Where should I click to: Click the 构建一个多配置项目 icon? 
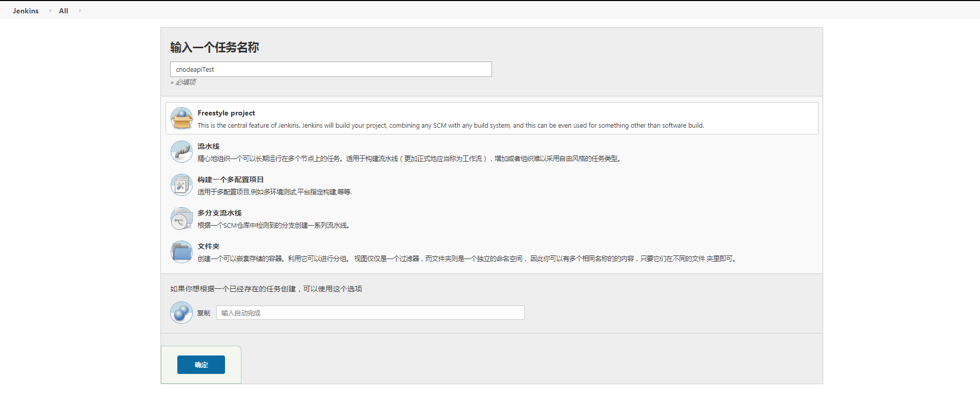[x=181, y=185]
